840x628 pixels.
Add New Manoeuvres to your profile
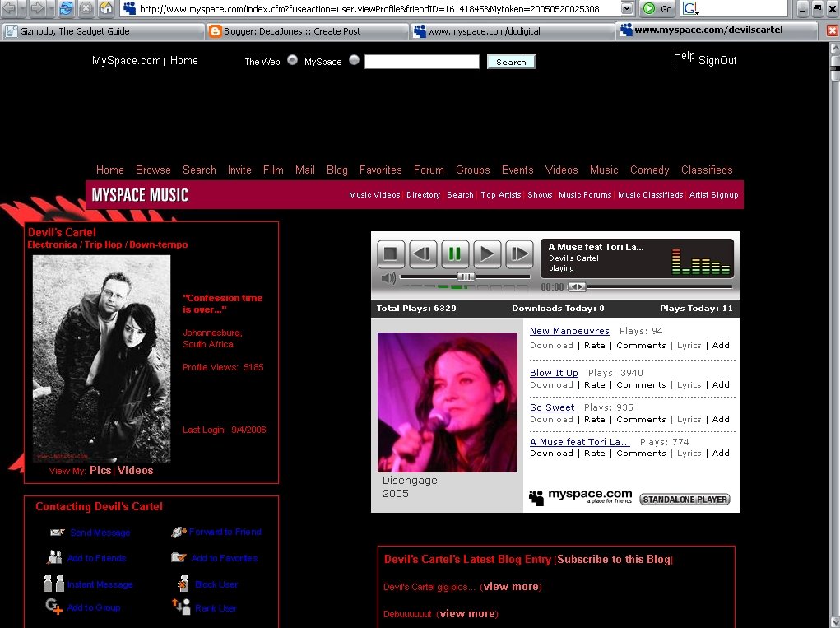click(x=721, y=346)
